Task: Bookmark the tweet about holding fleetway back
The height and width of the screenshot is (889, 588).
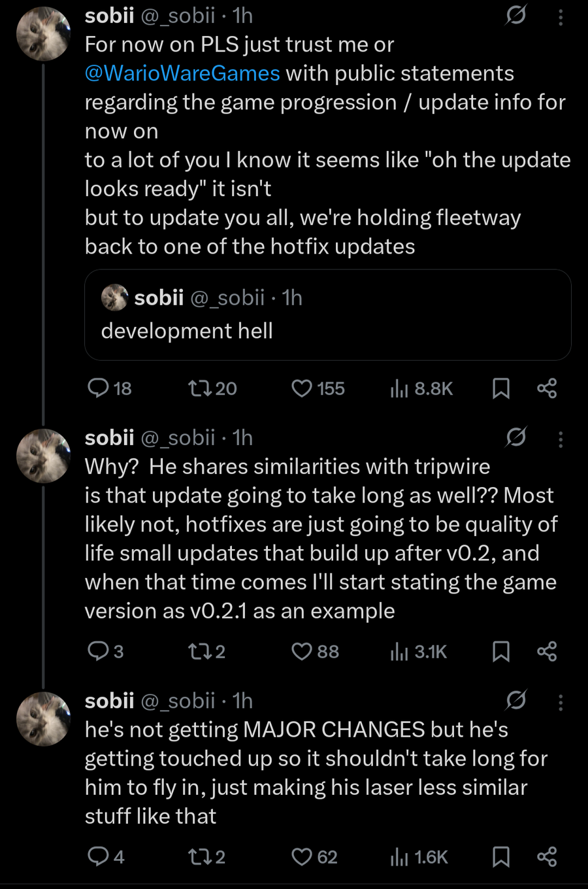Action: 500,388
